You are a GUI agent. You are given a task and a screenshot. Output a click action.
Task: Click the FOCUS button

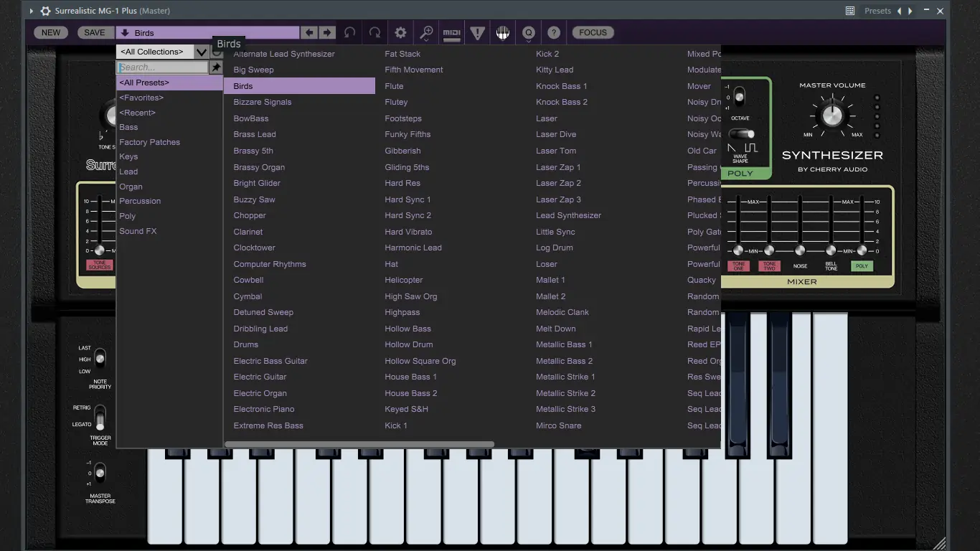(593, 32)
